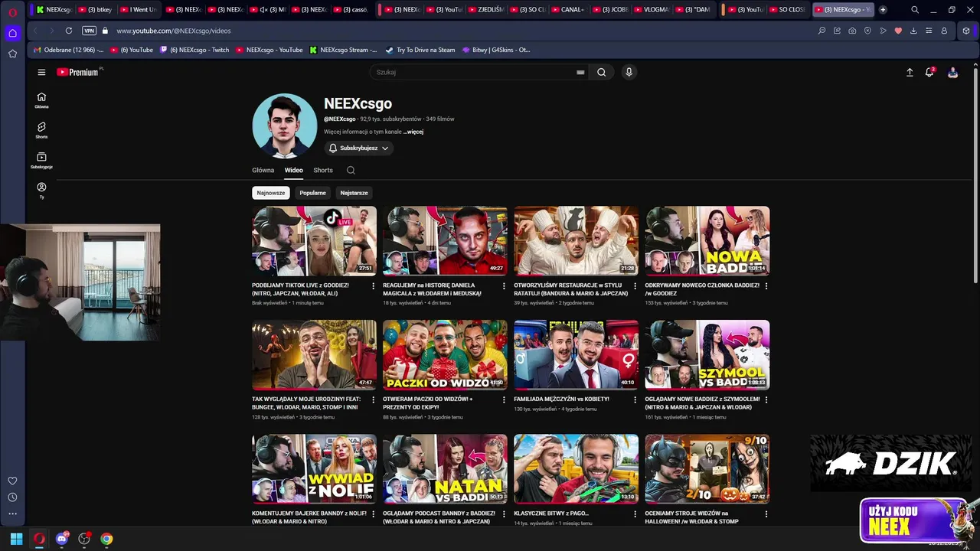Open the NEEXcsgo - Twitch bookmark
Viewport: 980px width, 551px height.
(x=194, y=50)
